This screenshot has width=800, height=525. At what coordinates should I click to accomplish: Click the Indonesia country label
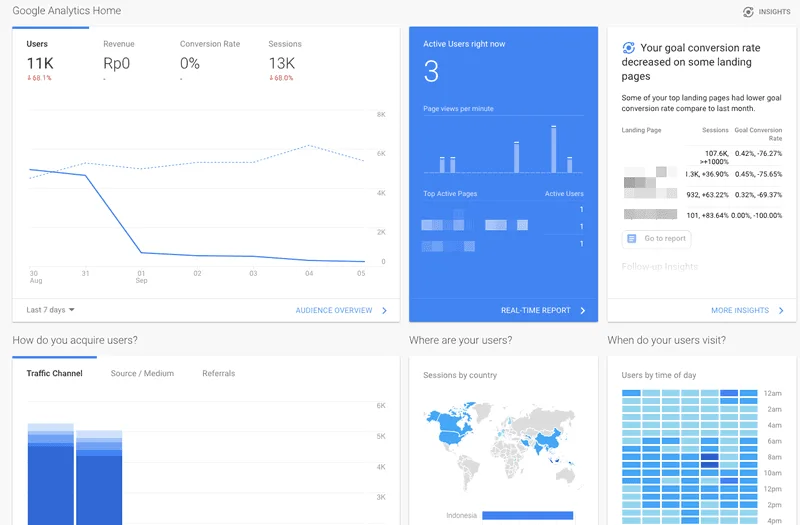coord(461,515)
